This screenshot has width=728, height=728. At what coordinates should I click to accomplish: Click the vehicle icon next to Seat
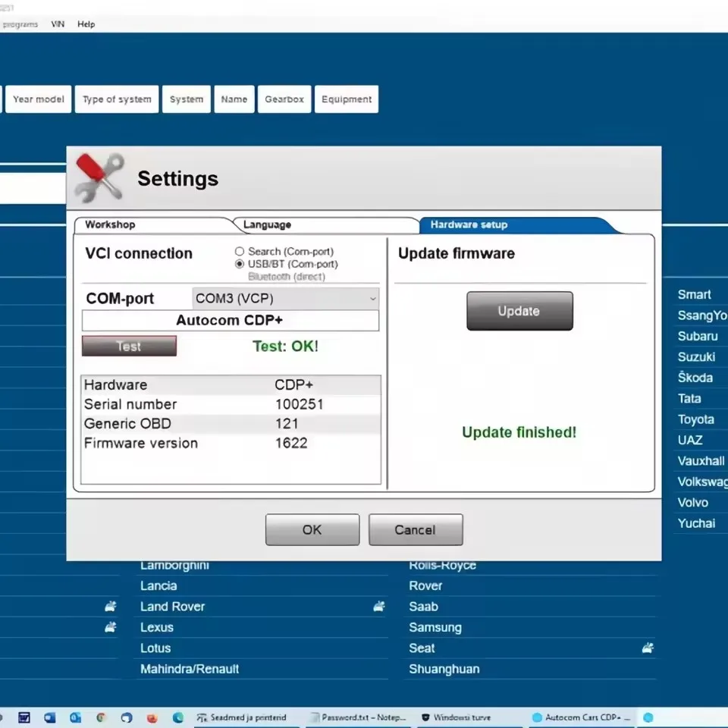pos(648,648)
